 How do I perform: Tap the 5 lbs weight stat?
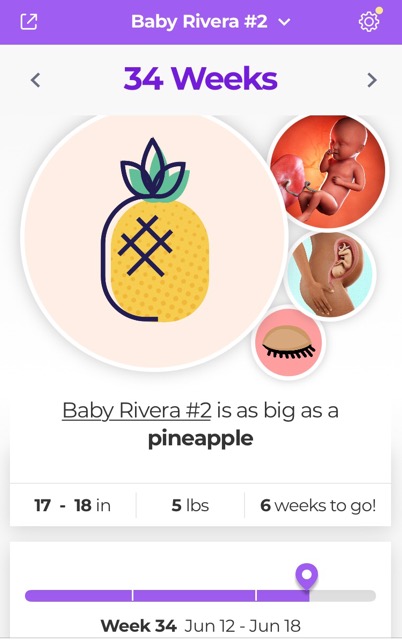pos(190,505)
